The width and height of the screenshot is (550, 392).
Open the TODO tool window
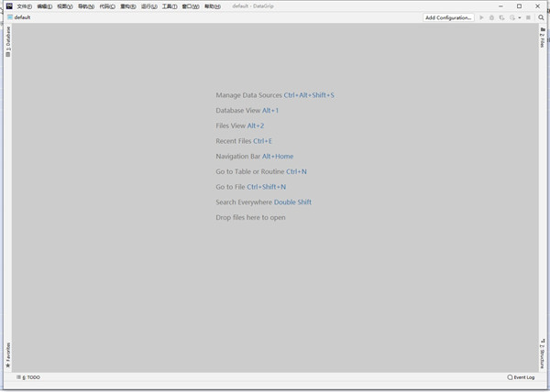point(28,377)
